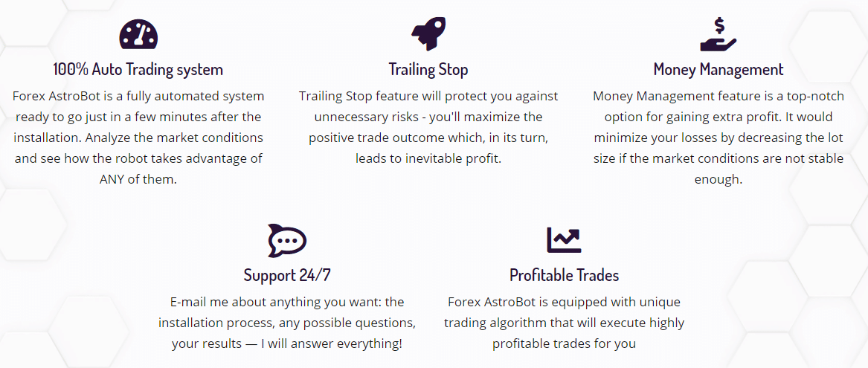The image size is (868, 368).
Task: Click the "Trailing Stop" heading
Action: [x=428, y=70]
